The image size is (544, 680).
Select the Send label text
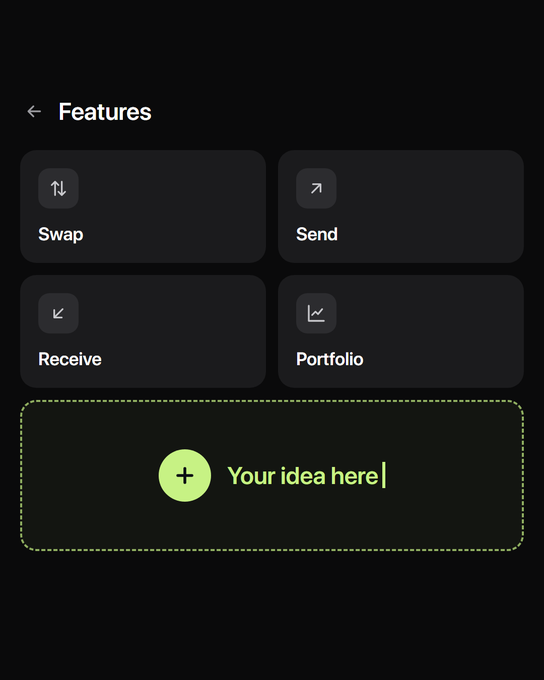click(x=317, y=234)
